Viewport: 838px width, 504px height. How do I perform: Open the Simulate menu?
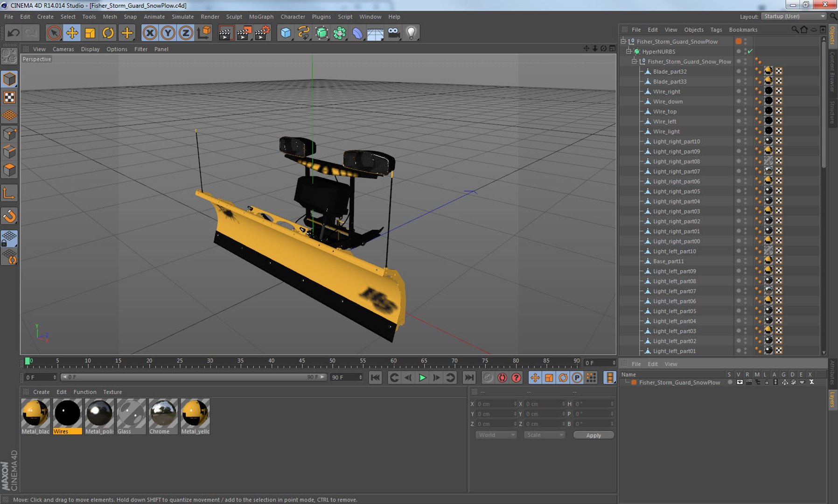[182, 17]
